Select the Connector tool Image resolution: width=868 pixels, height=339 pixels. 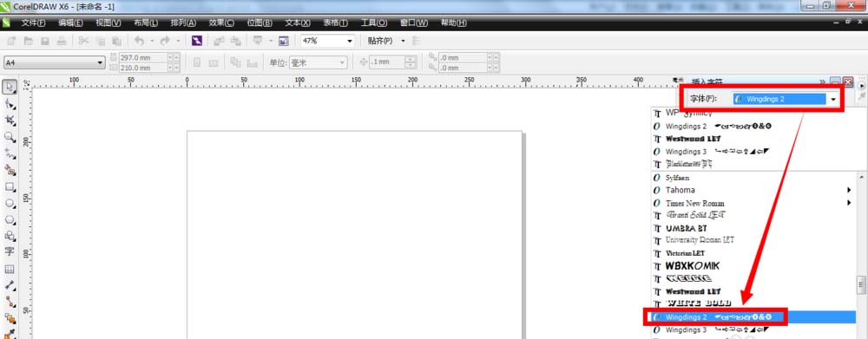(x=10, y=302)
